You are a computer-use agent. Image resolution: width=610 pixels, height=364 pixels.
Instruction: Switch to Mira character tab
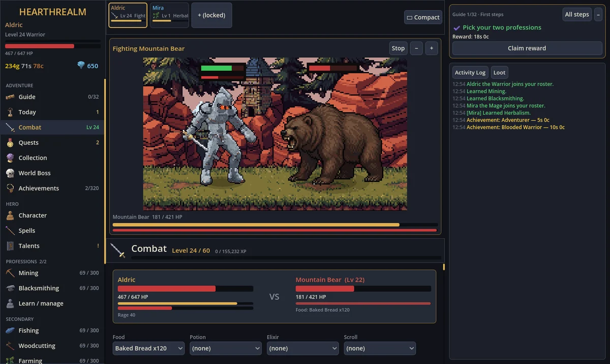coord(169,15)
